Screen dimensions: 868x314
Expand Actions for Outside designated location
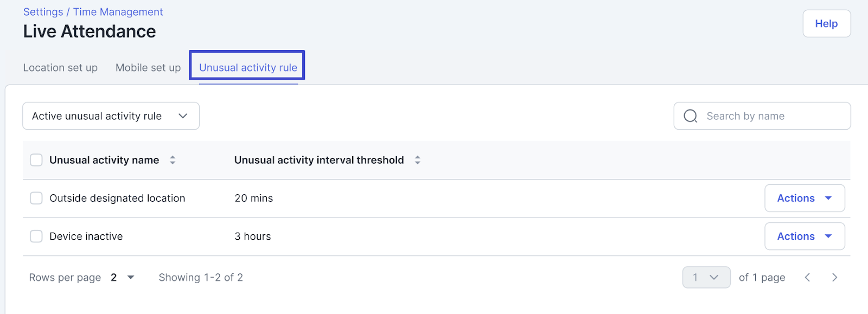[804, 198]
